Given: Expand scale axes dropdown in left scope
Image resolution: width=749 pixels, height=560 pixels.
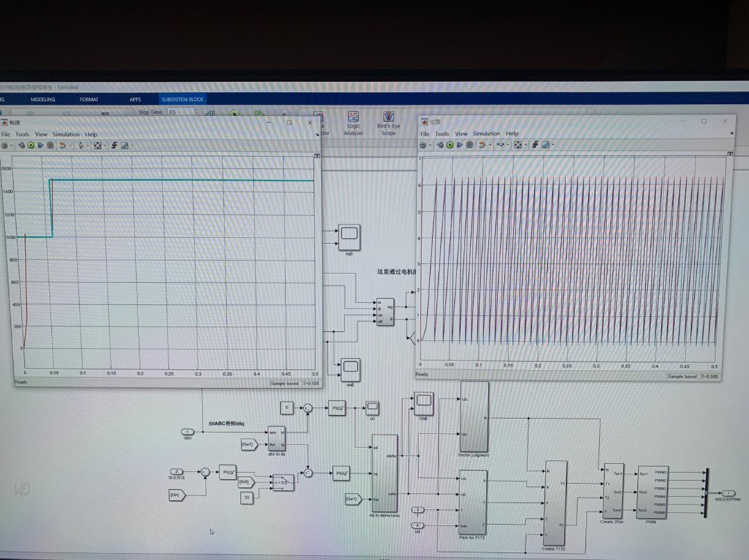Looking at the screenshot, I should click(105, 145).
